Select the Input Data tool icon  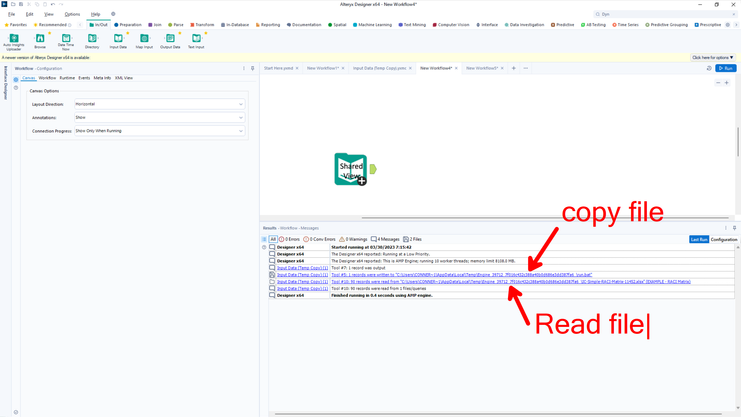click(118, 41)
